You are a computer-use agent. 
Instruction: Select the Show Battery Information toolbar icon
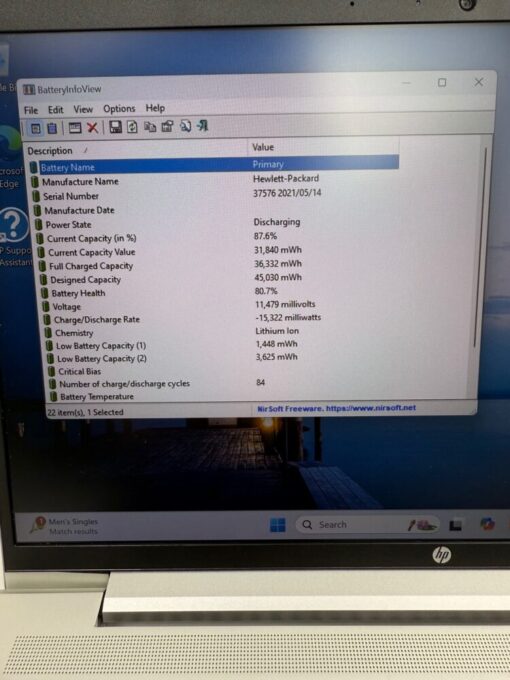[x=36, y=128]
